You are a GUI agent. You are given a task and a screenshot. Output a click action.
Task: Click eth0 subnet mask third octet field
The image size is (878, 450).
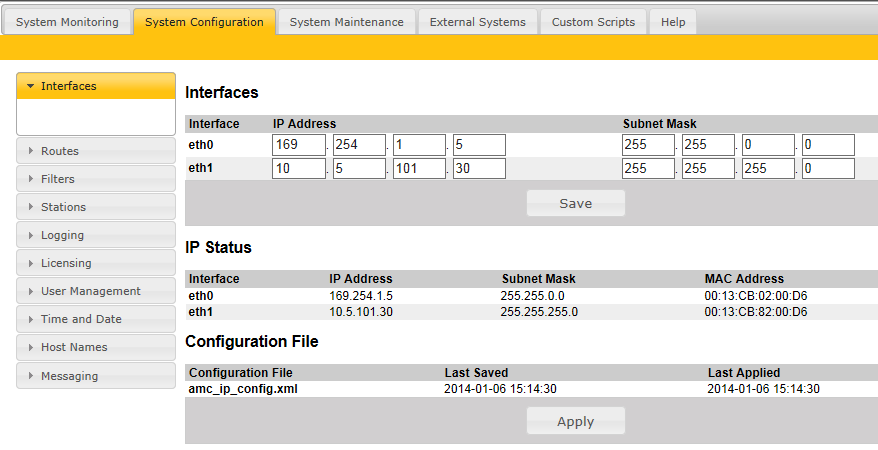tap(768, 145)
